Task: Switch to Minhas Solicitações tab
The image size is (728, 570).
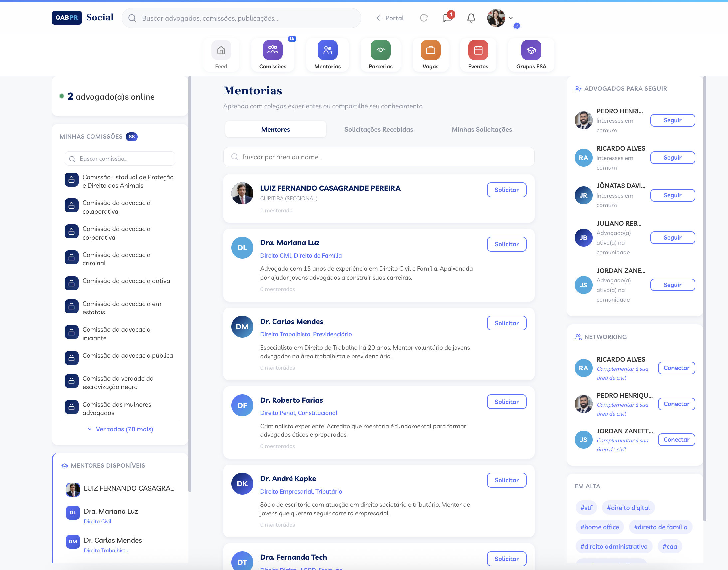Action: (481, 129)
